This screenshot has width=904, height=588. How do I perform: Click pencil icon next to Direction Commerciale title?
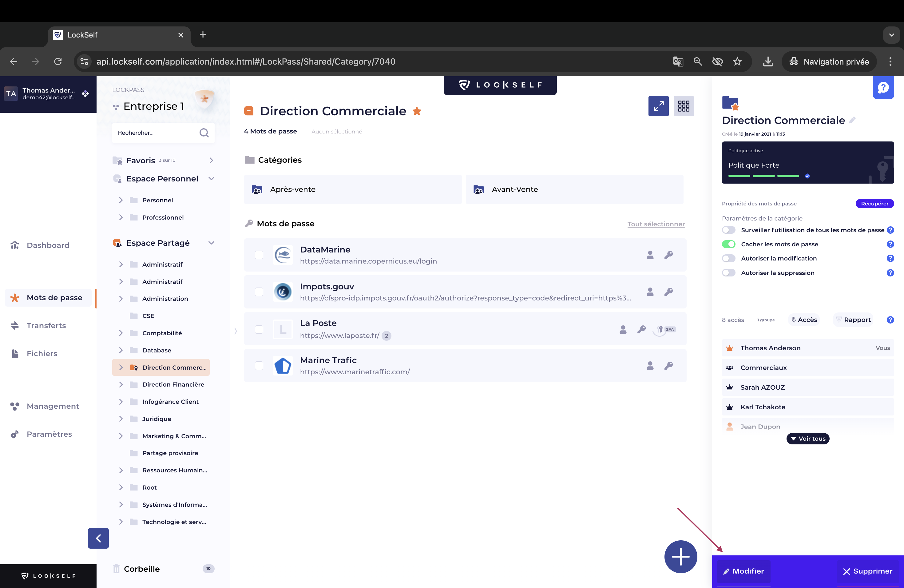tap(852, 120)
